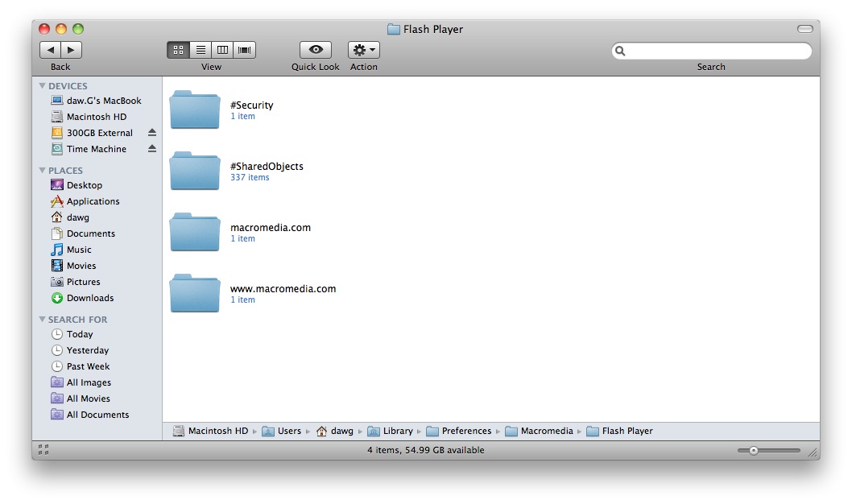Eject the Time Machine drive
This screenshot has width=852, height=504.
[152, 148]
